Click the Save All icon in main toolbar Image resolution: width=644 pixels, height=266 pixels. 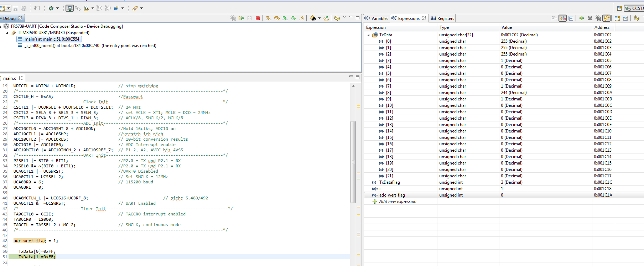pos(24,8)
